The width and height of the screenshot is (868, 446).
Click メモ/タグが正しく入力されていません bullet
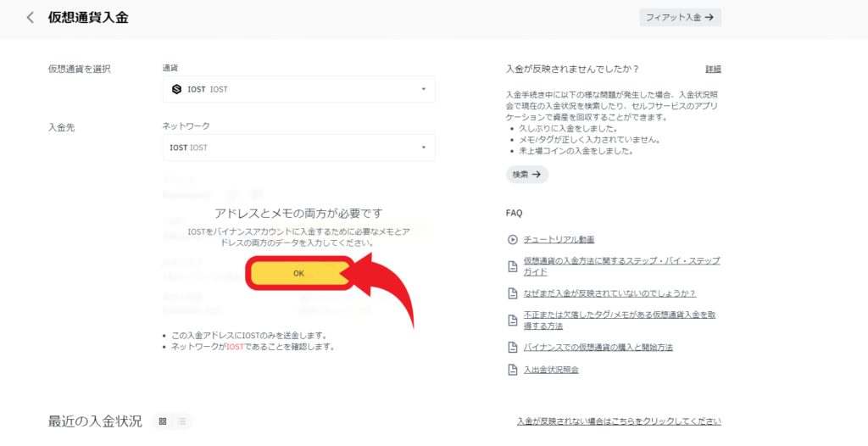coord(589,140)
